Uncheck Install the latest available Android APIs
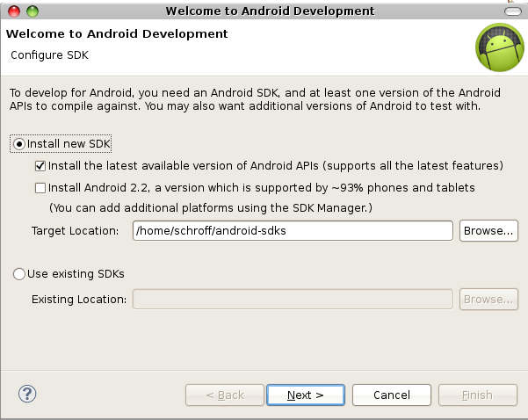The width and height of the screenshot is (528, 420). pyautogui.click(x=40, y=165)
